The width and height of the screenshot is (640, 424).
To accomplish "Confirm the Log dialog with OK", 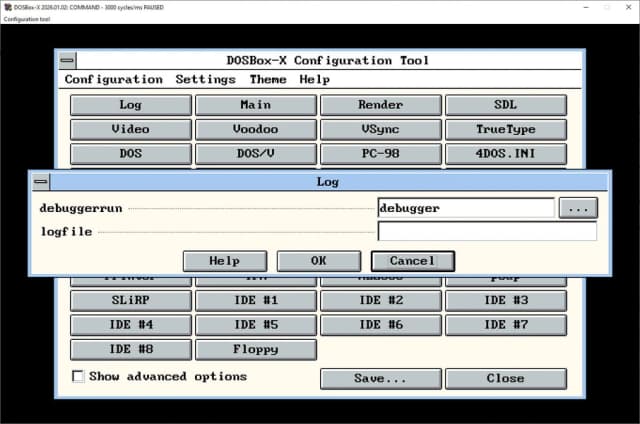I will coord(319,261).
